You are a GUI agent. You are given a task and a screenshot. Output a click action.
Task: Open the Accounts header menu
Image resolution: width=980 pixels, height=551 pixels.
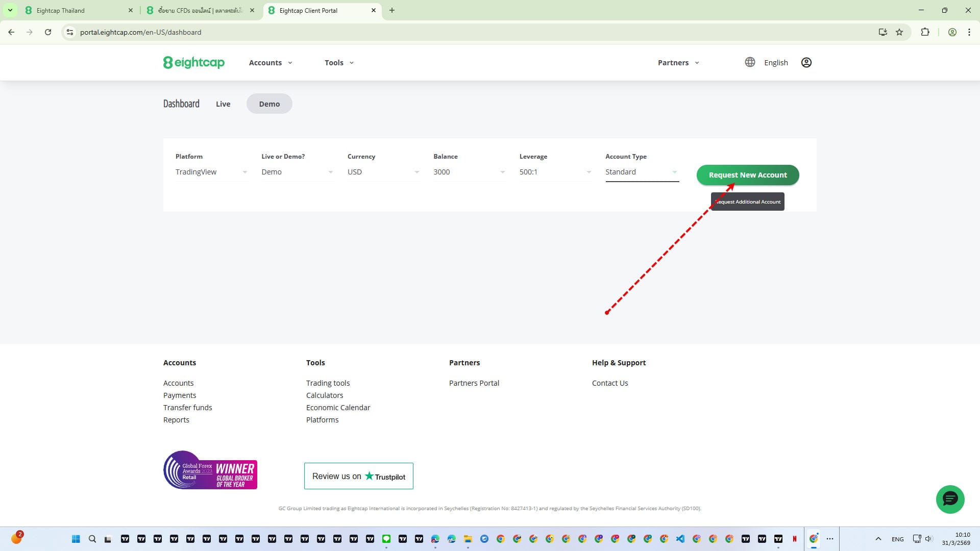pyautogui.click(x=270, y=63)
